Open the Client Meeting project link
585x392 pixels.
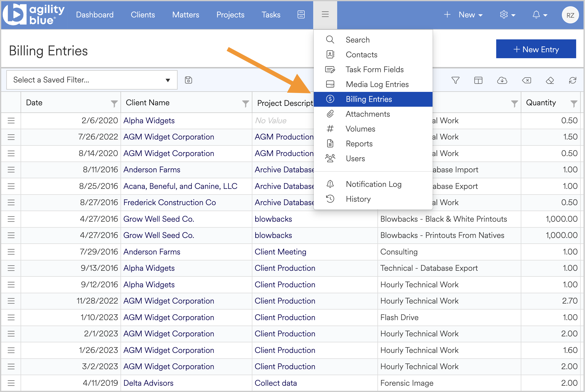(280, 252)
